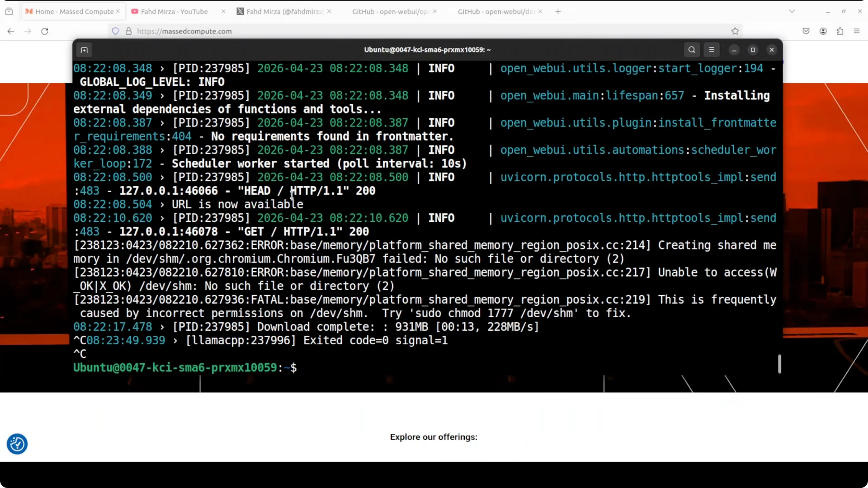The height and width of the screenshot is (488, 868).
Task: Close the GitHub open-webui/open tab
Action: (x=435, y=11)
